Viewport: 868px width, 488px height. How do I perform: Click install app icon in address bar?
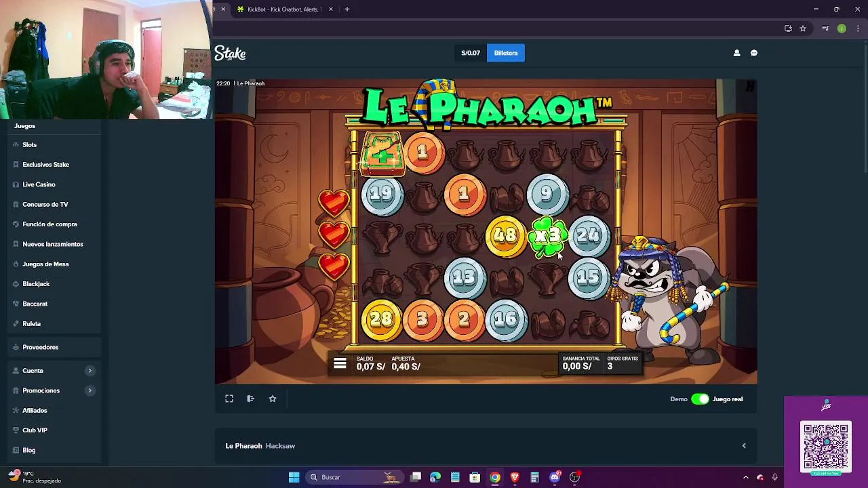tap(788, 28)
